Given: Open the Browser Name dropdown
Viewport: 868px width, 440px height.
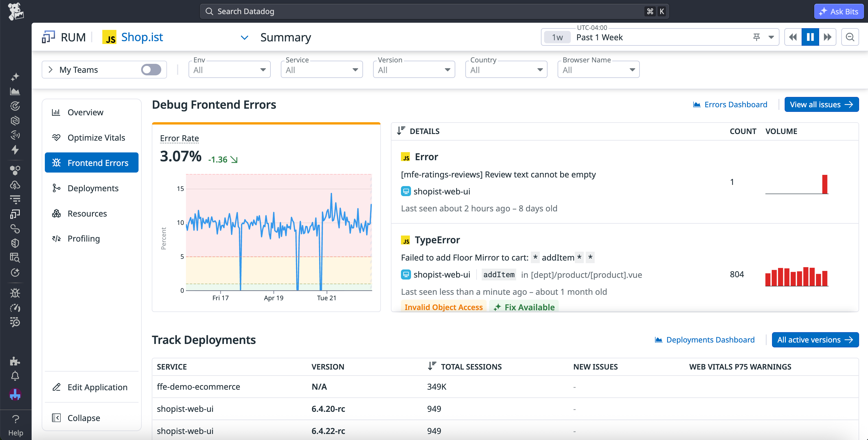Looking at the screenshot, I should tap(599, 70).
